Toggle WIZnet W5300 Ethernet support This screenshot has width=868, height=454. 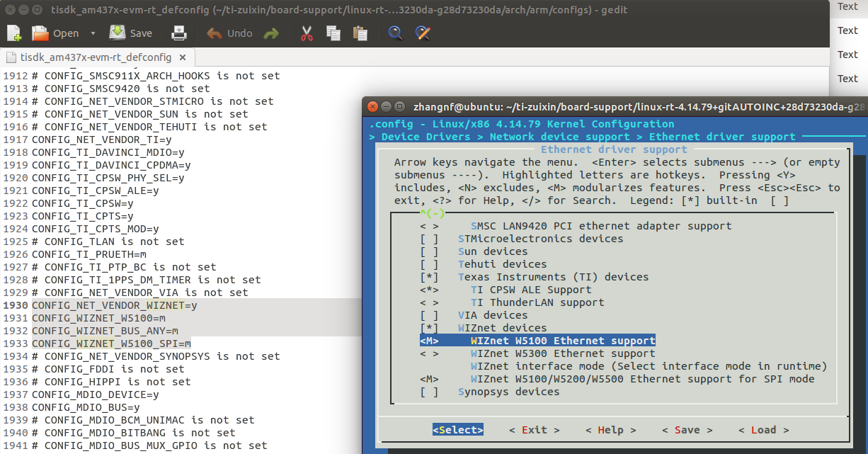click(537, 353)
